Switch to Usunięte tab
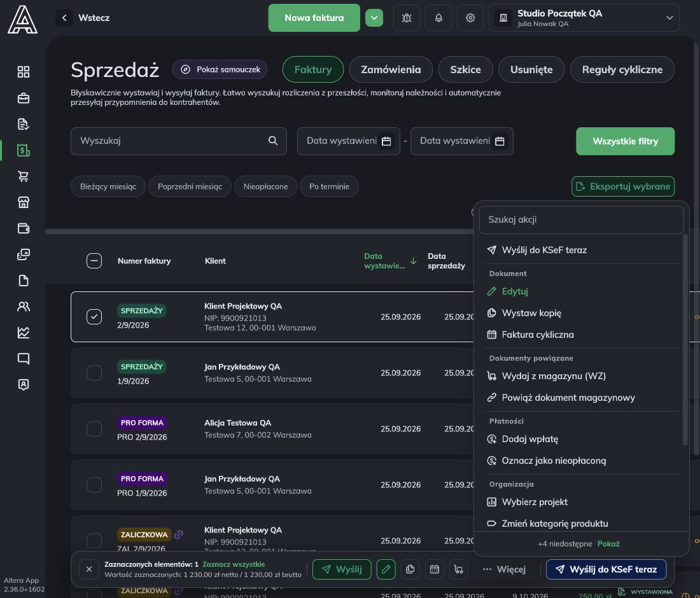 click(531, 69)
